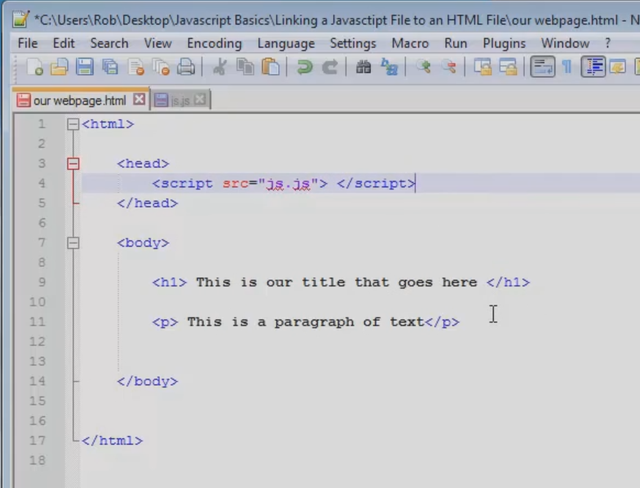Collapse the head fold marker on line 3

pyautogui.click(x=73, y=164)
